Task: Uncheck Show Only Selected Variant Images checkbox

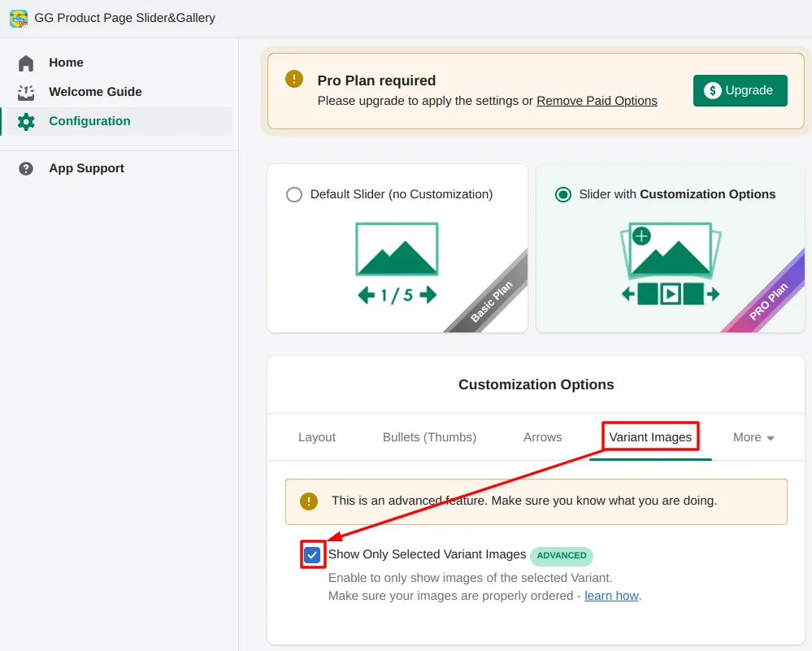Action: coord(312,555)
